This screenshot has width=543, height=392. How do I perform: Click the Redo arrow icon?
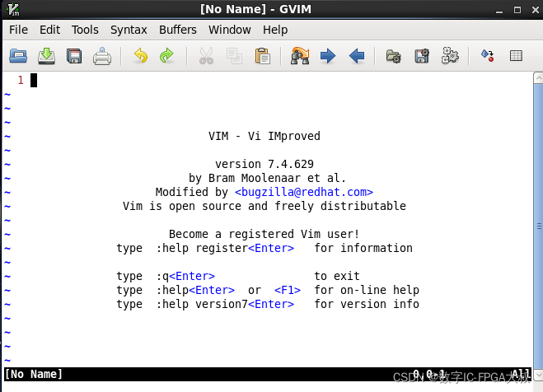pos(166,56)
